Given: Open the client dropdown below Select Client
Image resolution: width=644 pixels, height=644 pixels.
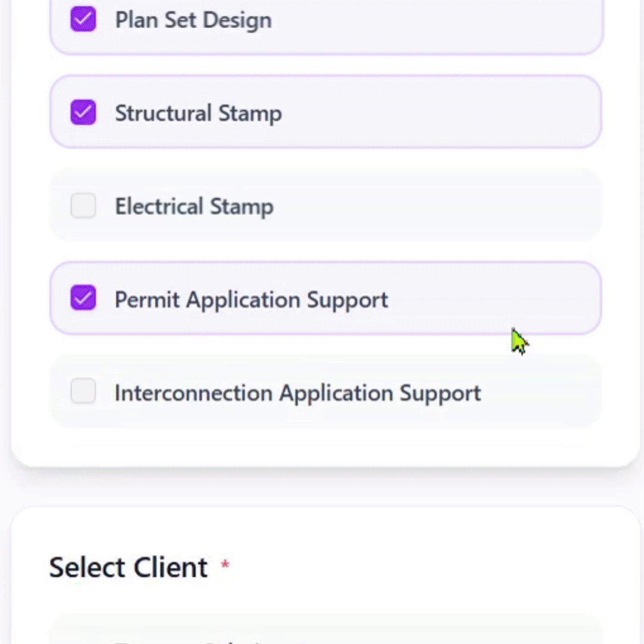Looking at the screenshot, I should (325, 633).
